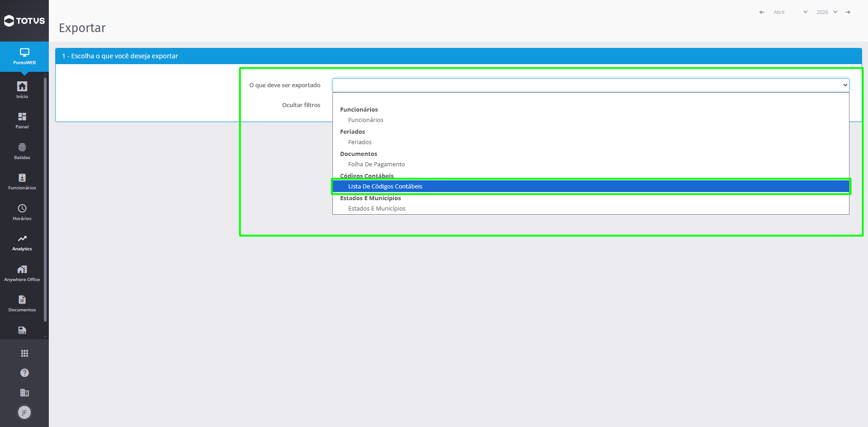Click the Exportar page title
Image resolution: width=868 pixels, height=427 pixels.
pos(82,28)
